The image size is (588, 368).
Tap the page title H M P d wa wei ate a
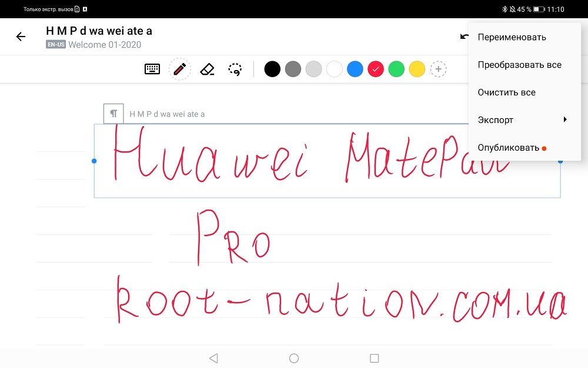pos(99,31)
